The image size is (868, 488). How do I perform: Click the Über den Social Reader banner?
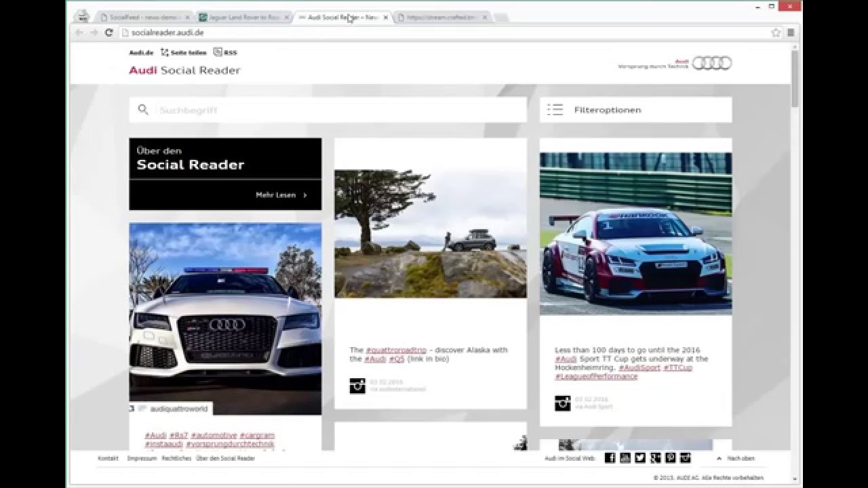pos(225,174)
